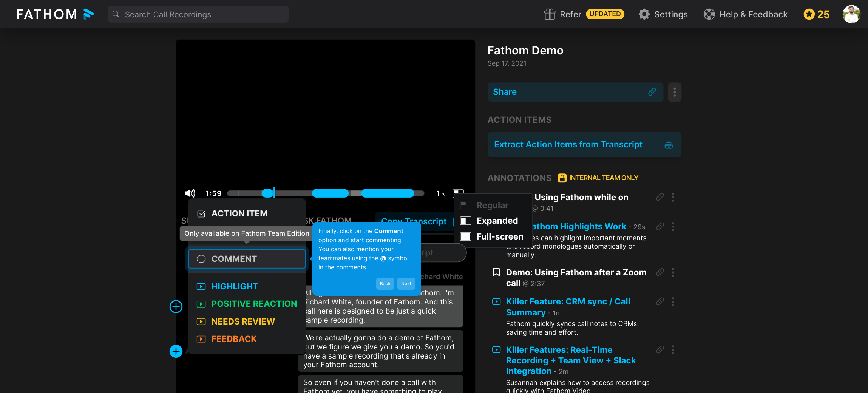868x408 pixels.
Task: Open Help & Feedback
Action: [x=746, y=14]
